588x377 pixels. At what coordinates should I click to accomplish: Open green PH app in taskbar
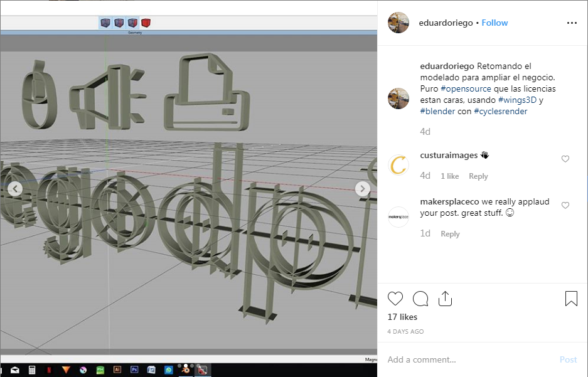(100, 370)
